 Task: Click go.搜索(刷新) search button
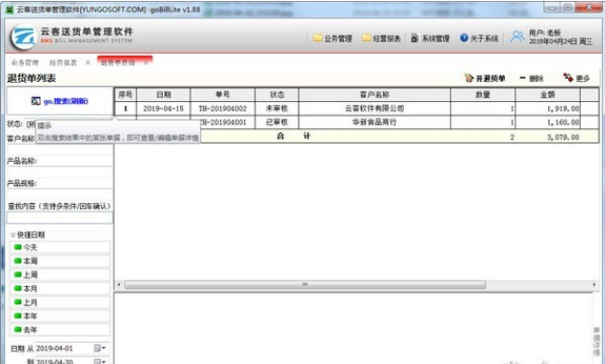pyautogui.click(x=60, y=101)
